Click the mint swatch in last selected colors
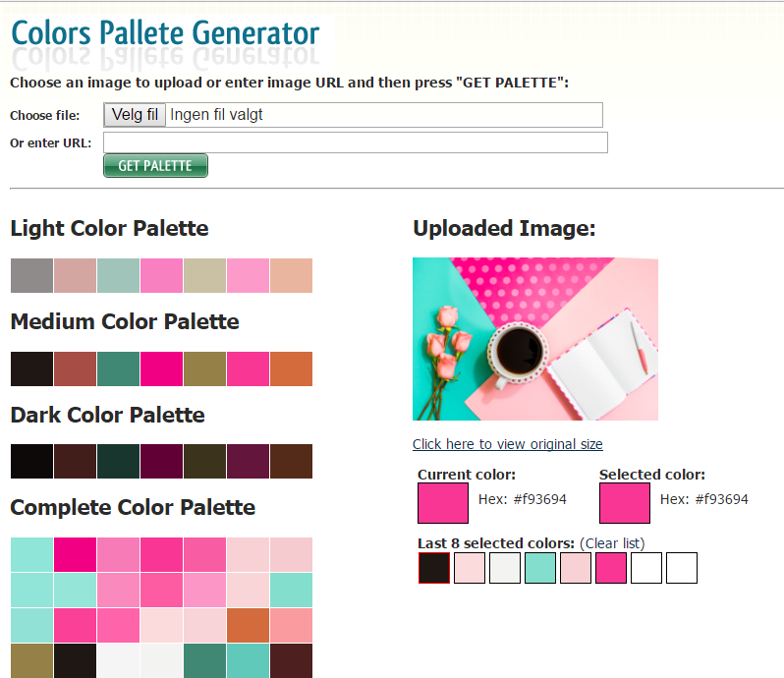 [x=540, y=568]
